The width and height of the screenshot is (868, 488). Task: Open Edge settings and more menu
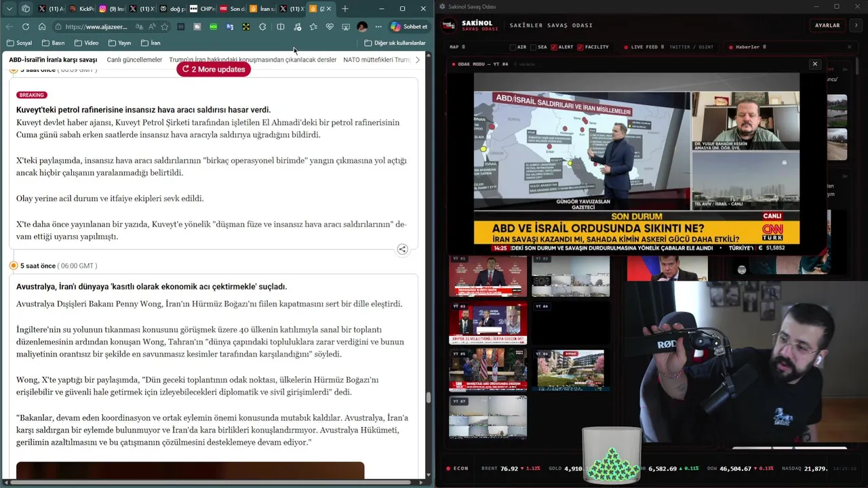point(378,26)
